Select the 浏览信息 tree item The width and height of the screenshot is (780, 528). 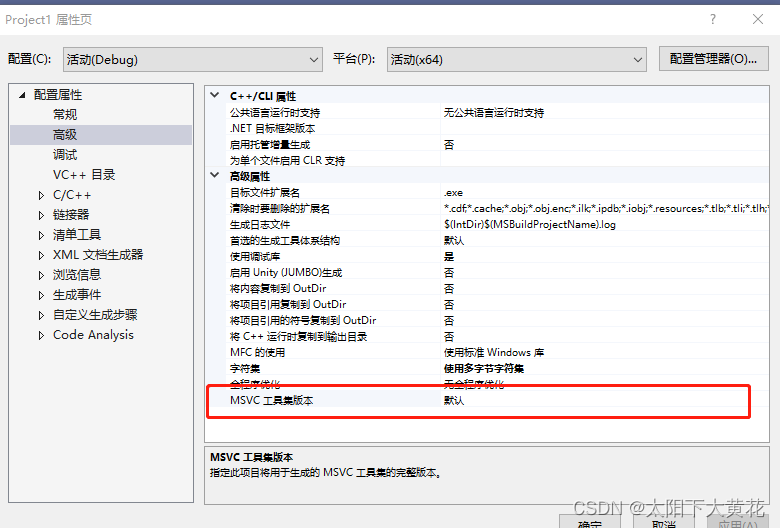[x=77, y=275]
